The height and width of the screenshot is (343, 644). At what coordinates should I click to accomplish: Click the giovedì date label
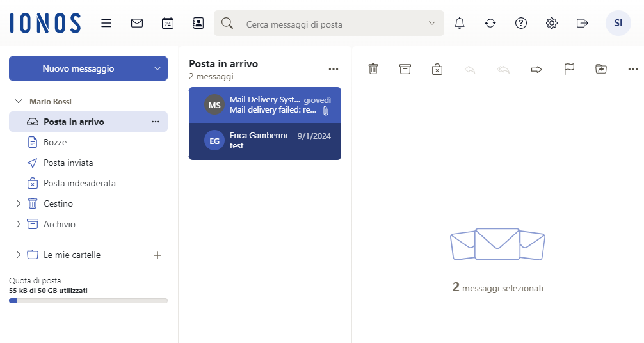click(317, 100)
